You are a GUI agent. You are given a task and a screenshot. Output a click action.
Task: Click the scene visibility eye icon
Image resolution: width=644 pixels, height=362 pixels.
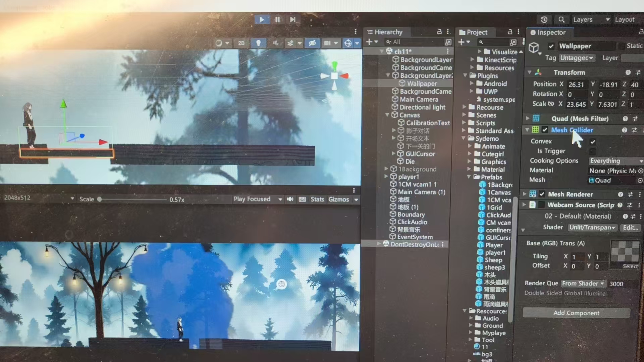312,43
